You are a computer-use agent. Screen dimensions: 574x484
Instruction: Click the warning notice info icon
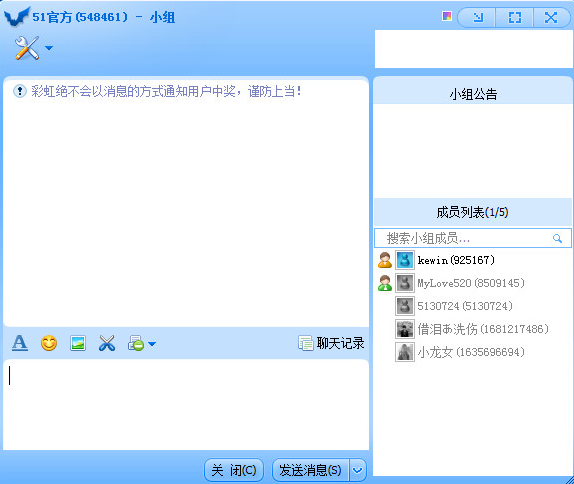coord(20,91)
